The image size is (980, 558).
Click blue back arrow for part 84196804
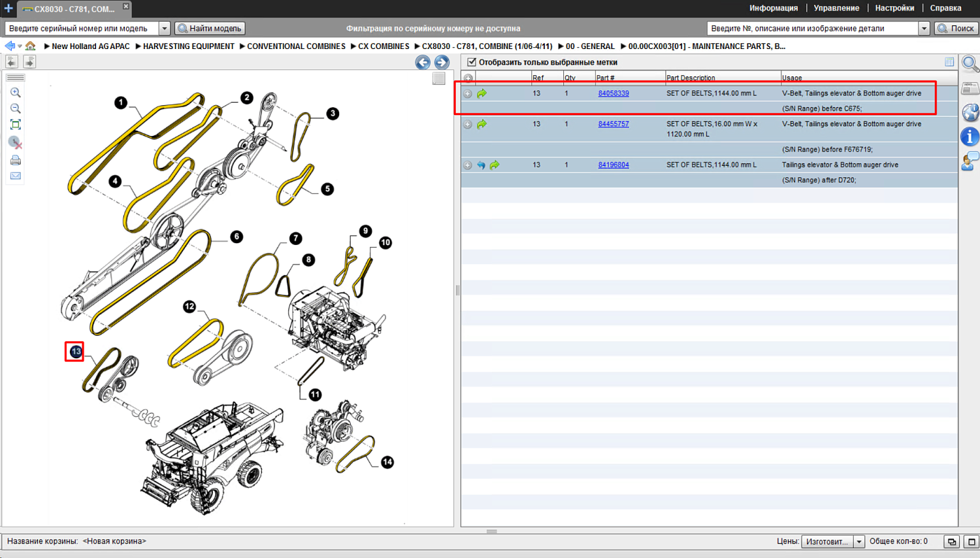[481, 165]
